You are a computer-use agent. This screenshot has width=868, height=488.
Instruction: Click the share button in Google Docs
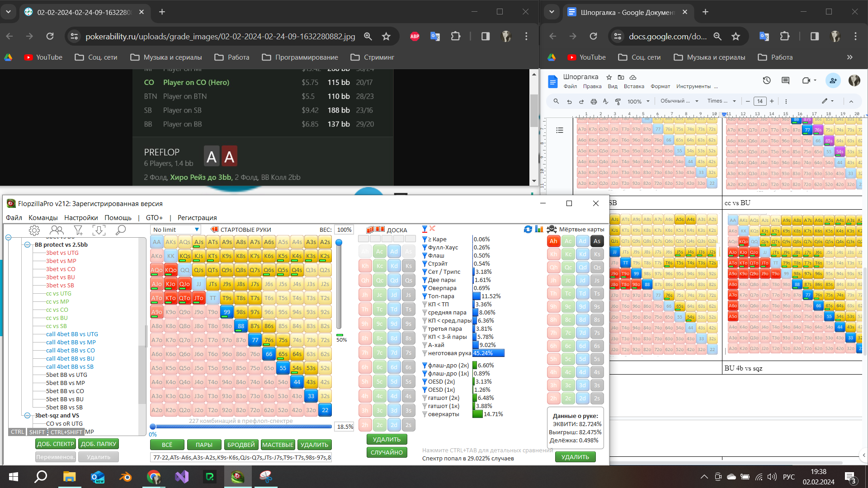832,80
